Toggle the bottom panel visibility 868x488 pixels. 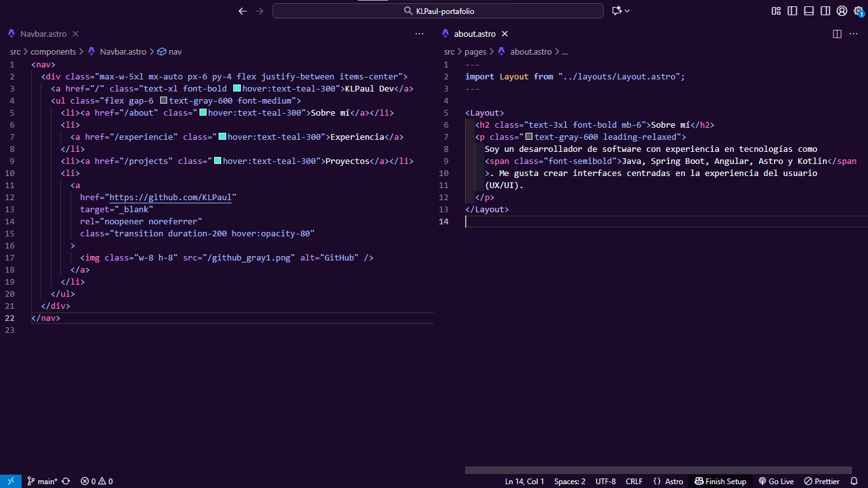(x=809, y=11)
